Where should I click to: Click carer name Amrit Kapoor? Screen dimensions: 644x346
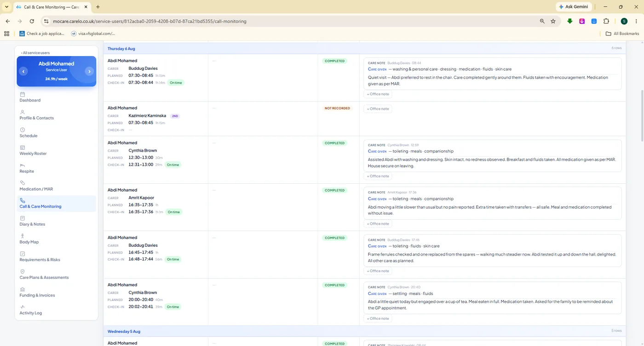pos(141,198)
